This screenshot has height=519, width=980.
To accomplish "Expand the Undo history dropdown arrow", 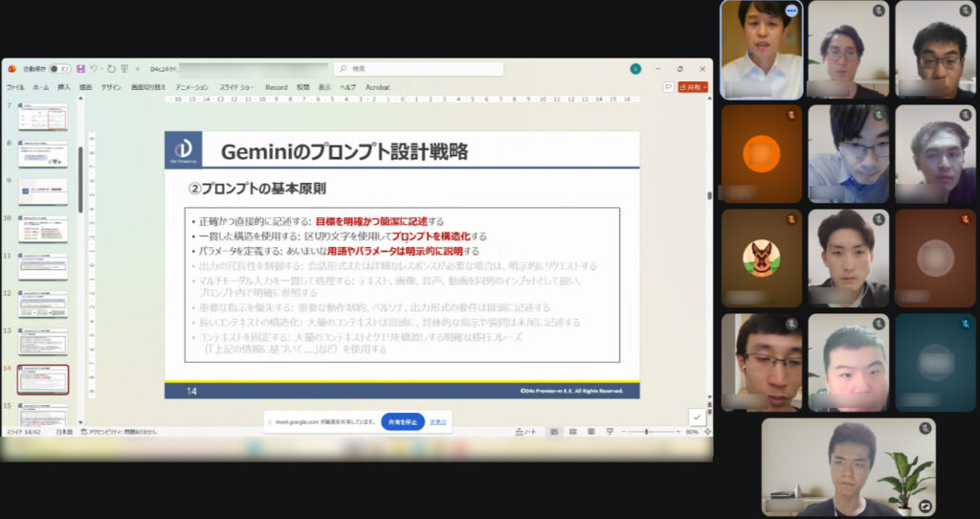I will tap(101, 69).
